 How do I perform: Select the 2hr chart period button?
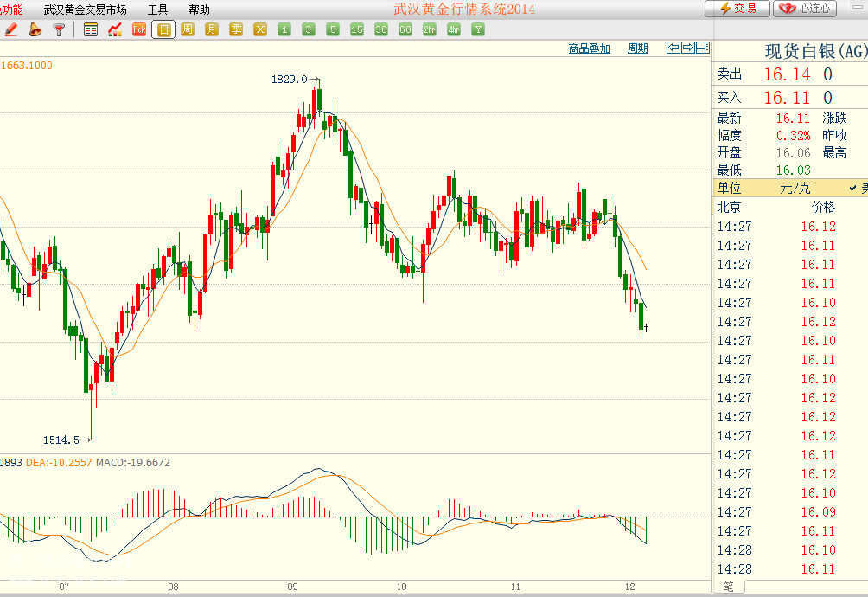(430, 29)
